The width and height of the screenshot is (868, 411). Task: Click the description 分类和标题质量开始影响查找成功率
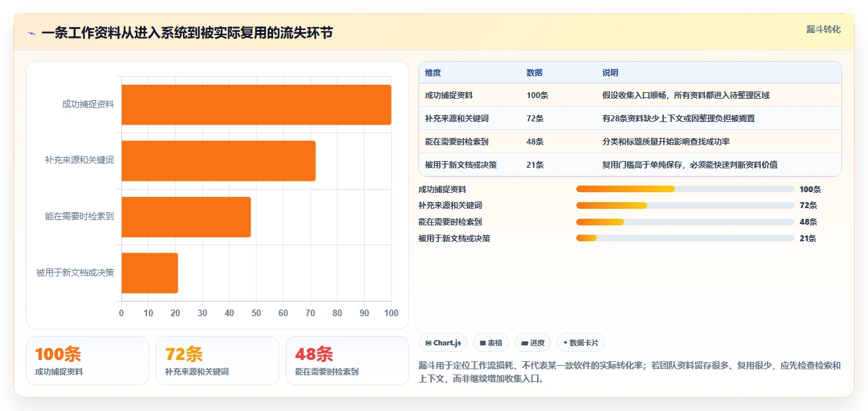click(x=666, y=142)
